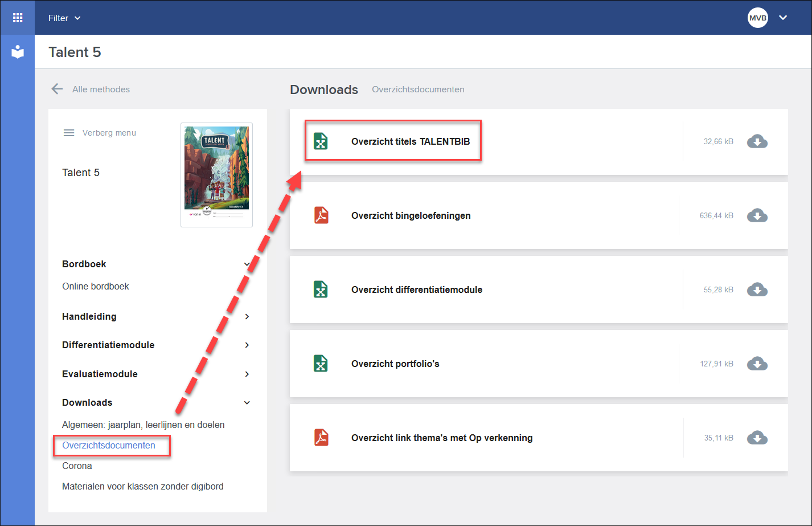Open the apps grid icon

18,18
